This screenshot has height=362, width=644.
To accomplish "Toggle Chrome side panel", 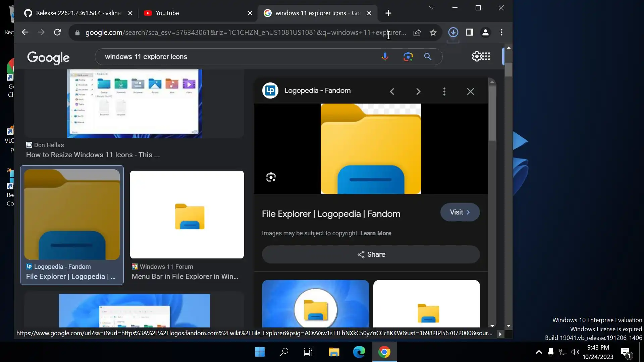I will [x=469, y=33].
